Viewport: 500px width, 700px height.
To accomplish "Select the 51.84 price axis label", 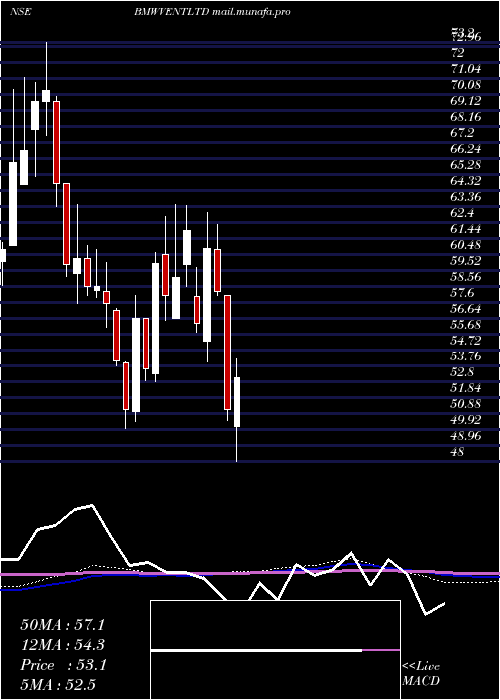I will click(466, 388).
